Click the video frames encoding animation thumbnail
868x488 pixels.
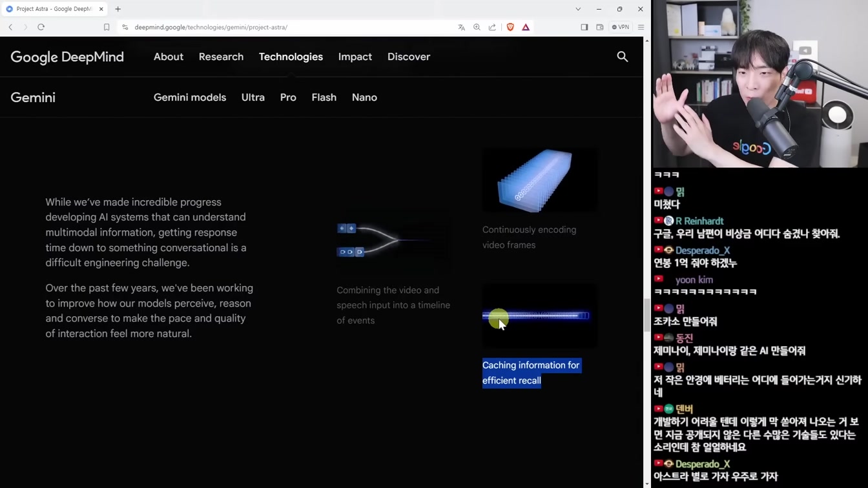pyautogui.click(x=540, y=180)
